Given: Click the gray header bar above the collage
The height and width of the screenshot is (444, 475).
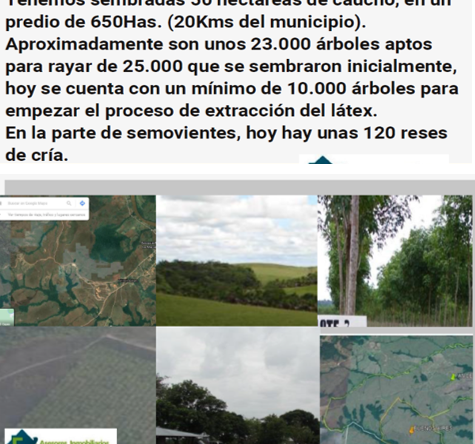Looking at the screenshot, I should (x=240, y=187).
